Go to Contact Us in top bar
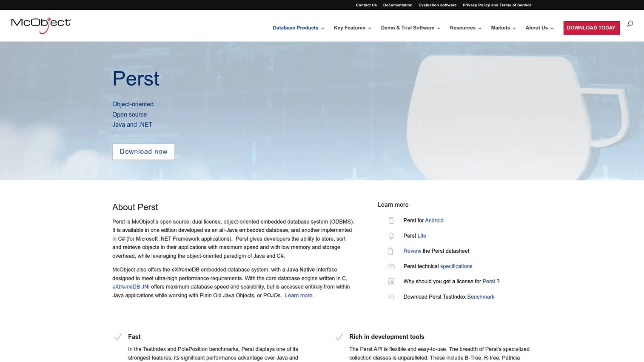The height and width of the screenshot is (362, 644). pyautogui.click(x=366, y=5)
